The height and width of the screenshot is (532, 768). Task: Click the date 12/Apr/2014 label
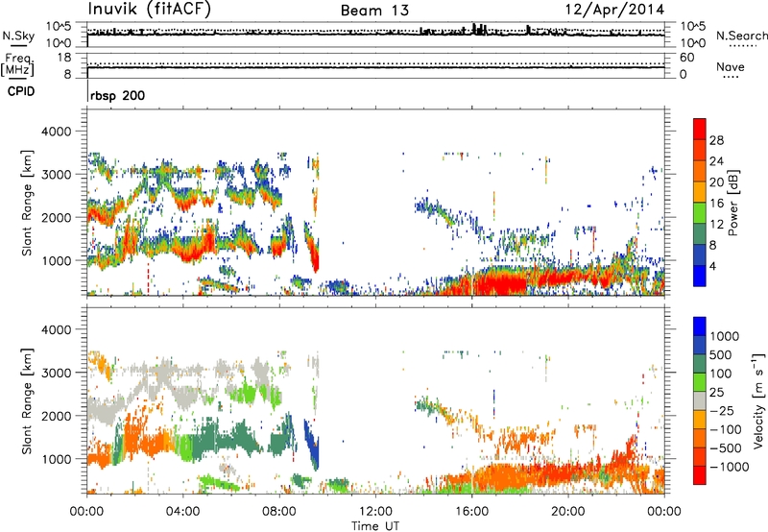point(615,10)
